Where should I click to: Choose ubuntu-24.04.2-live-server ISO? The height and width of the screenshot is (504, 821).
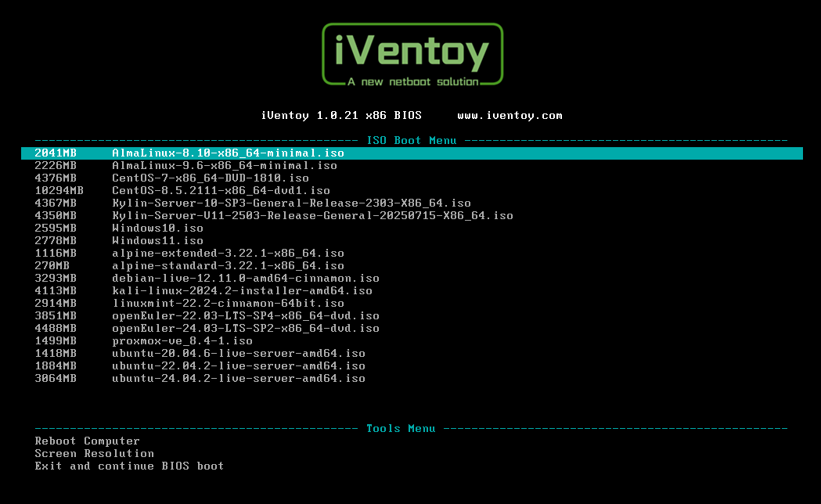[x=239, y=379]
